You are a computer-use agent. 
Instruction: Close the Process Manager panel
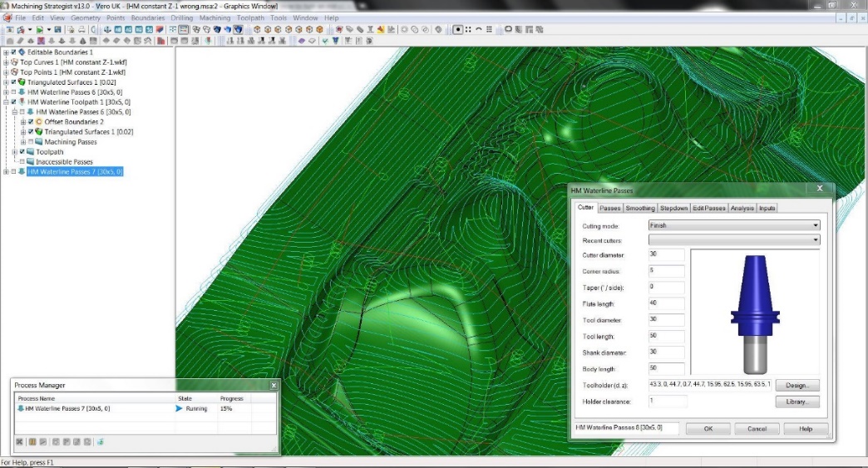(x=274, y=385)
